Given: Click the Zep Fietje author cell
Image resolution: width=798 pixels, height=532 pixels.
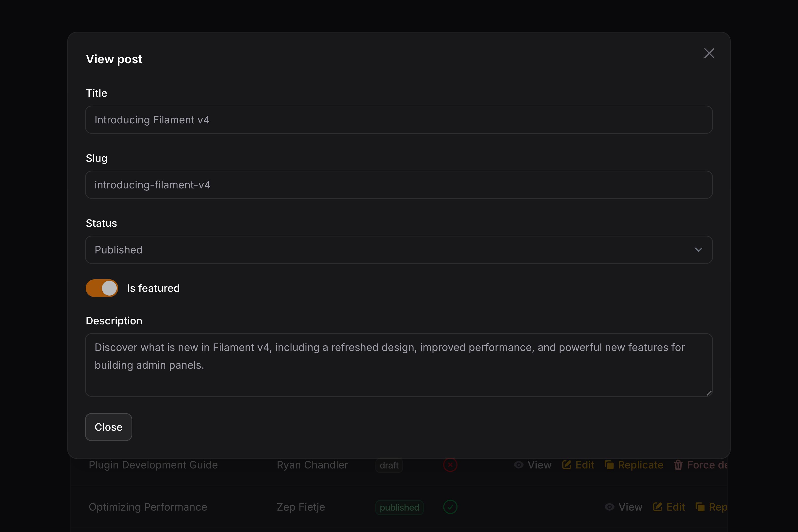Looking at the screenshot, I should coord(301,507).
